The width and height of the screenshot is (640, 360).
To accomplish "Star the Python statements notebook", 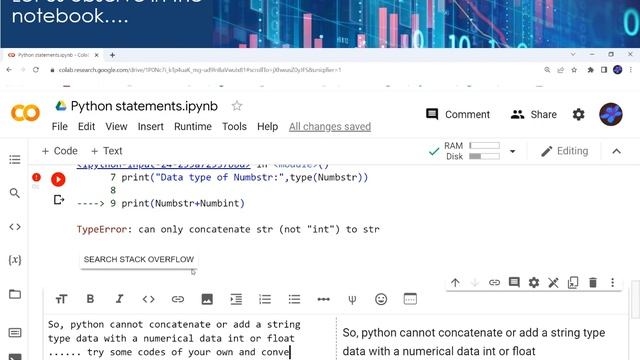I will 237,106.
